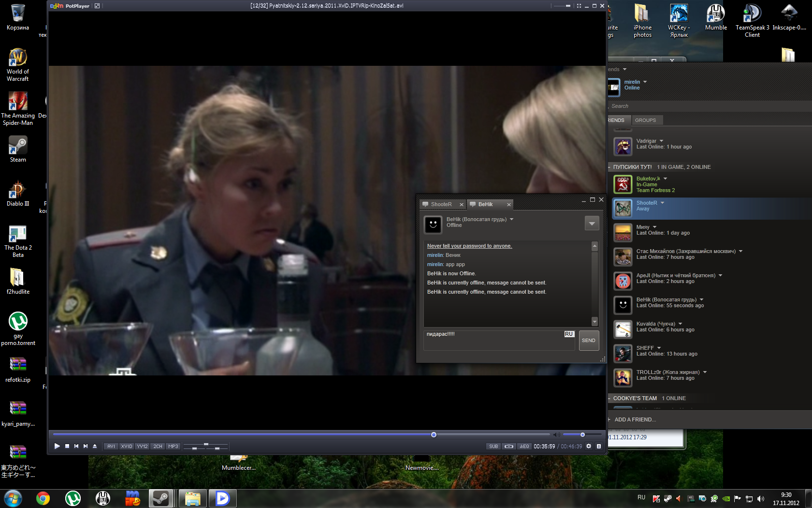The height and width of the screenshot is (508, 812).
Task: Open the TeamSpeak 3 Client desktop icon
Action: pyautogui.click(x=752, y=20)
